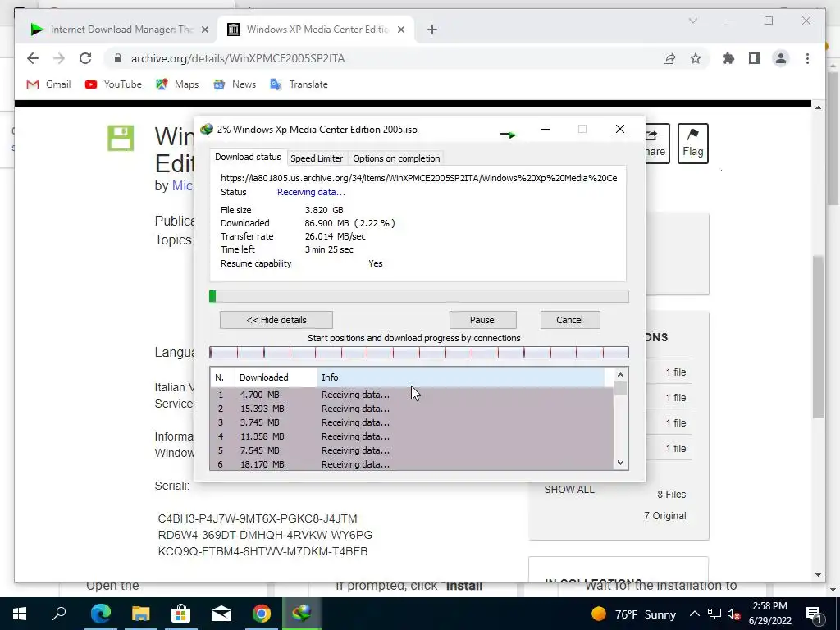Viewport: 840px width, 630px height.
Task: Select connection row 3 with 3.745 MB
Action: coord(412,422)
